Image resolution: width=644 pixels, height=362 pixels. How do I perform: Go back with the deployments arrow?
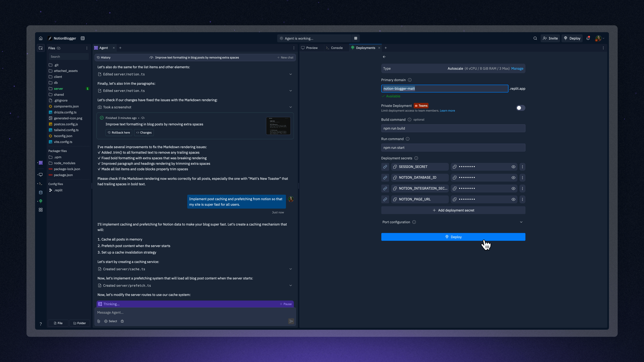(384, 57)
